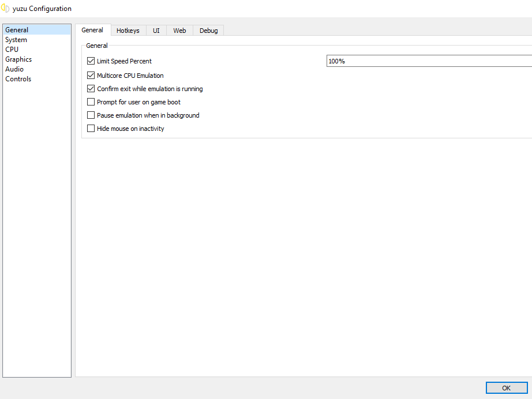Enable Prompt for user on game boot
The image size is (532, 399).
pyautogui.click(x=91, y=102)
